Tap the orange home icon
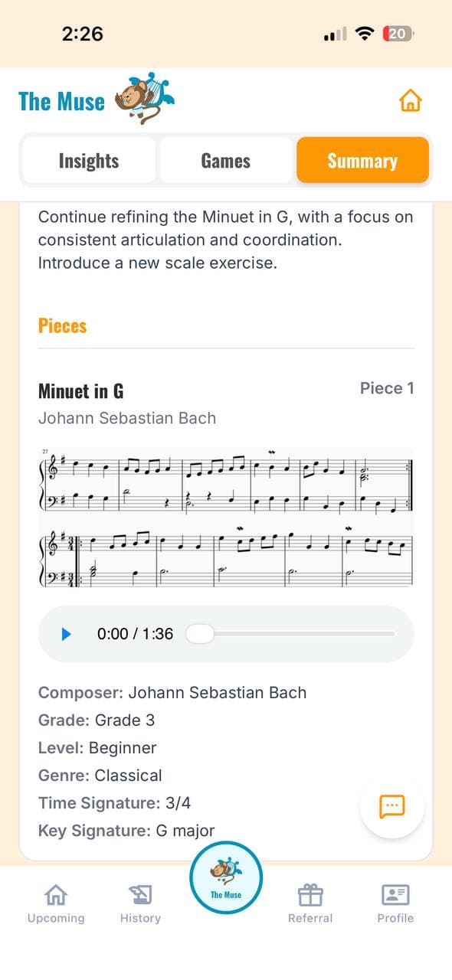The height and width of the screenshot is (980, 452). pos(411,100)
